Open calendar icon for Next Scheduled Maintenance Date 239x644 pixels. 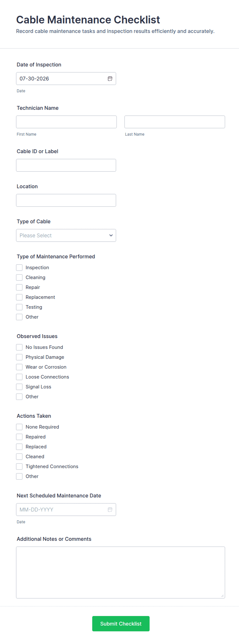point(110,510)
